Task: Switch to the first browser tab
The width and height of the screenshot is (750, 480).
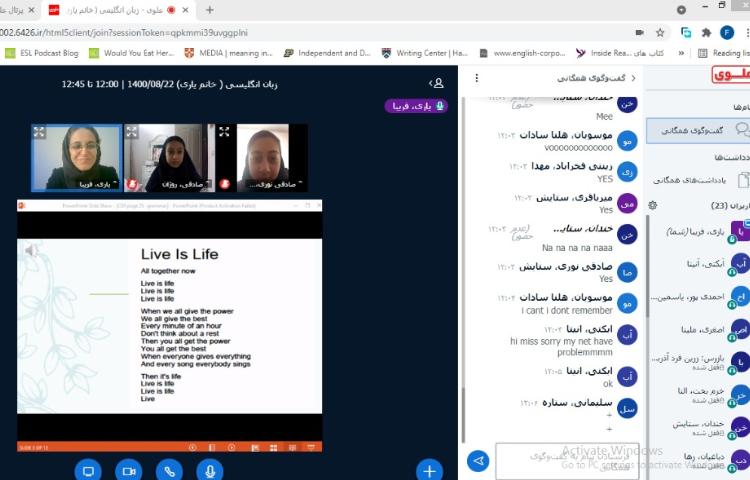Action: coord(19,10)
